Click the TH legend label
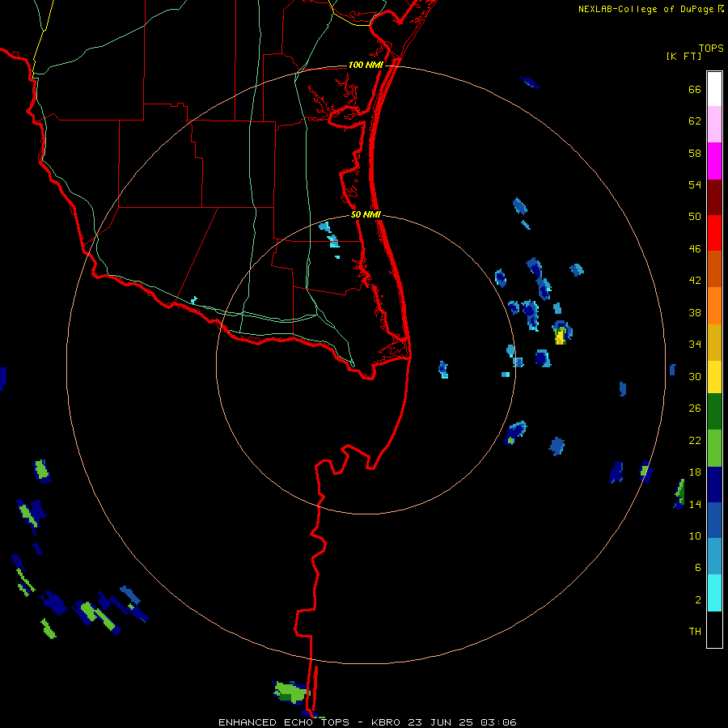The width and height of the screenshot is (728, 728). tap(695, 632)
